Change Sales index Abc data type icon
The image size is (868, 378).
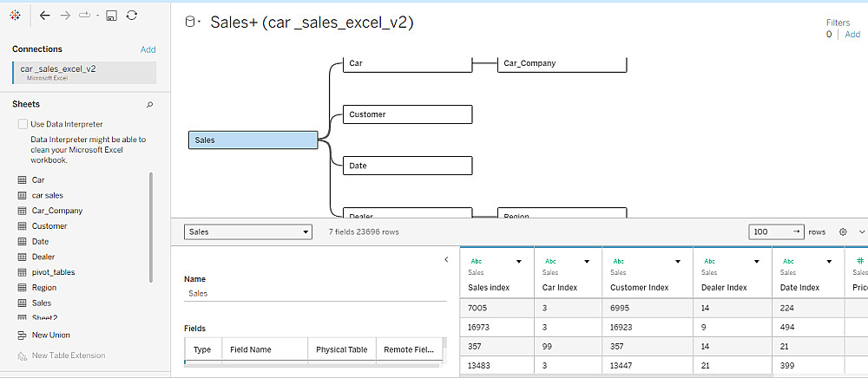(476, 261)
